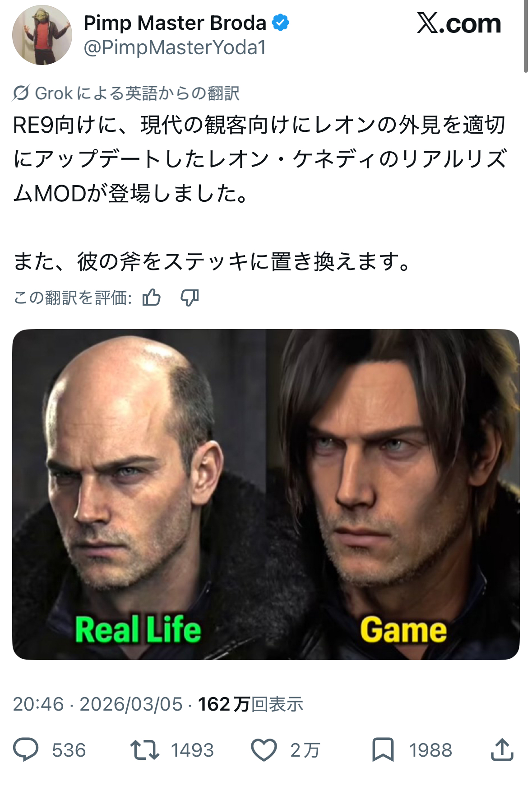Open the @PimpMasterYoda1 handle link

coord(175,47)
